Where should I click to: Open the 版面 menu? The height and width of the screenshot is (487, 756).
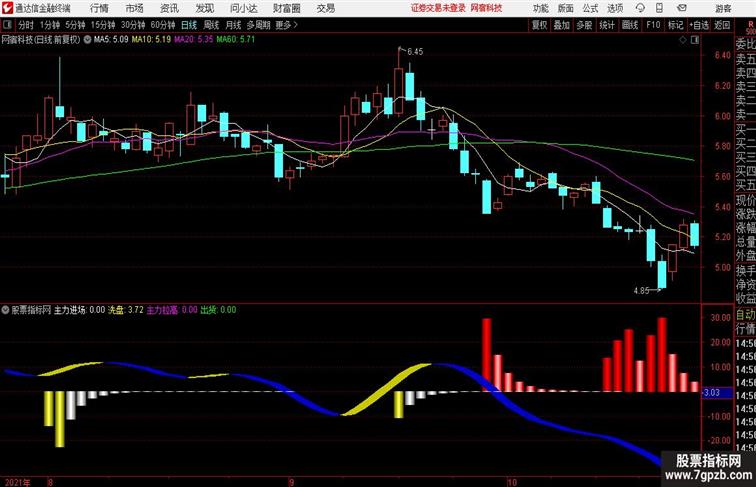(x=566, y=8)
